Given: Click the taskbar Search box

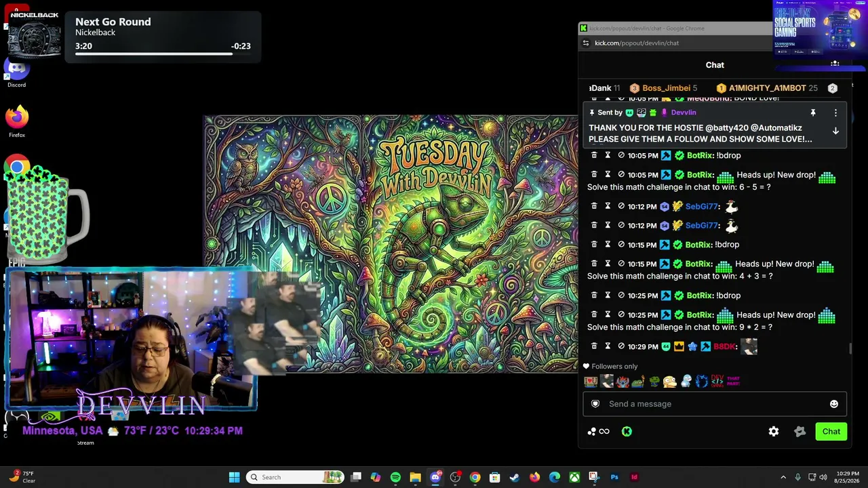Looking at the screenshot, I should pos(294,477).
